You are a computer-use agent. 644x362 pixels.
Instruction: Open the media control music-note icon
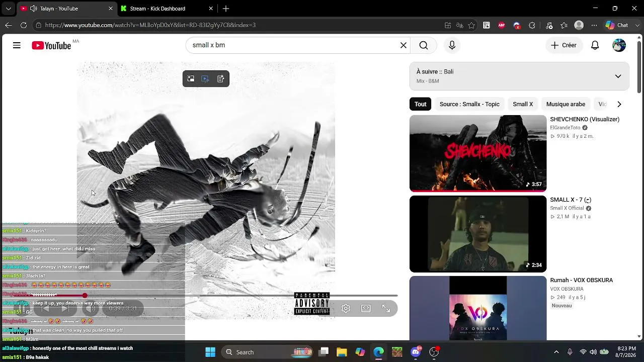pos(549,25)
